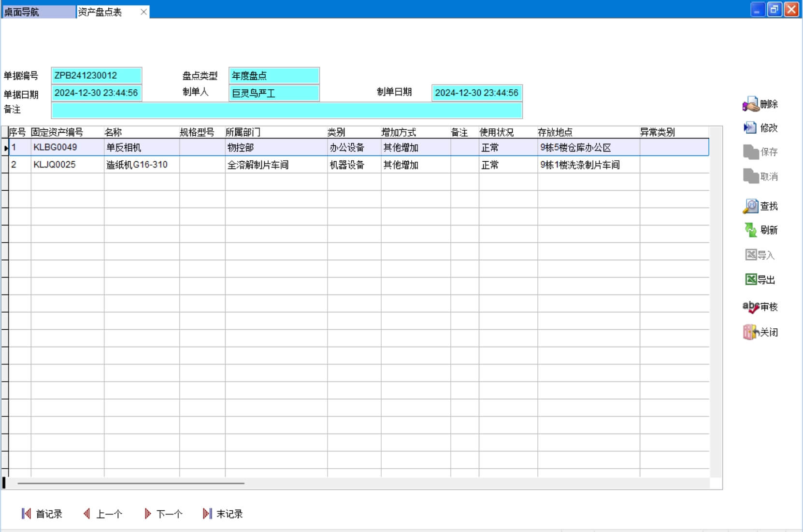Go to 下一个 (next) record

[x=148, y=514]
